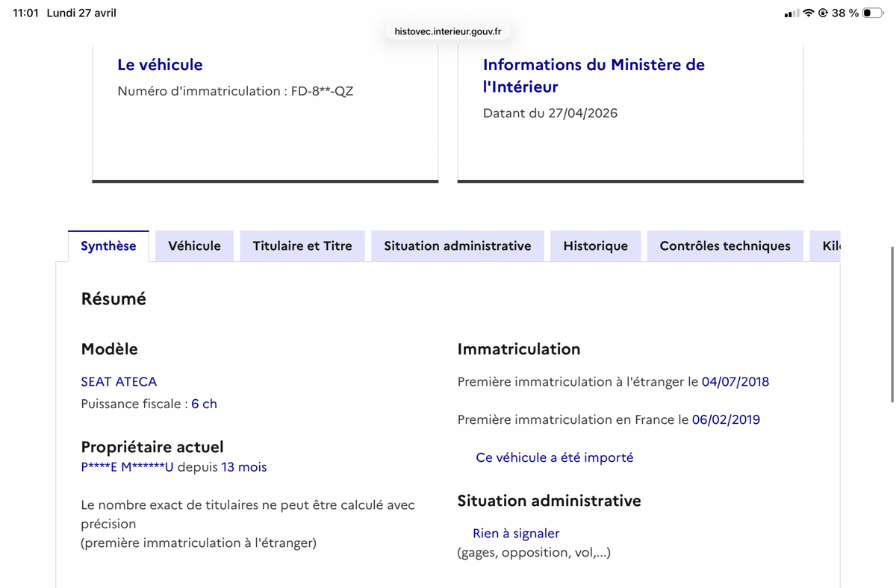Viewport: 896px width, 588px height.
Task: Go to Contrôles techniques tab
Action: 725,245
